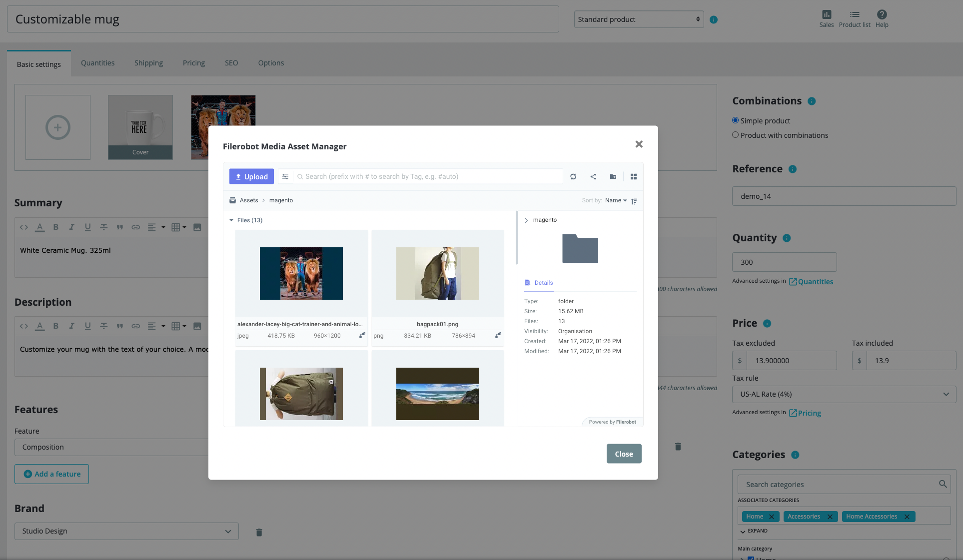This screenshot has width=963, height=560.
Task: Refresh the Filerobot asset list
Action: point(573,176)
